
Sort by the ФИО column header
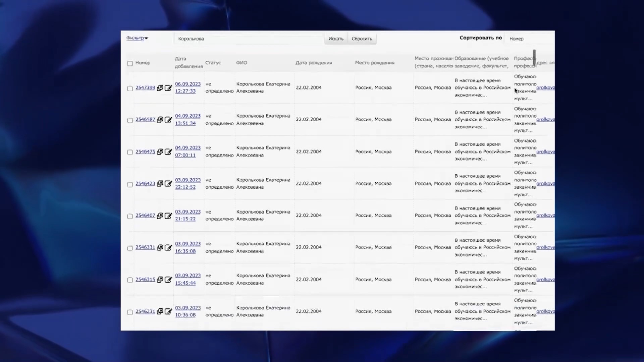coord(241,63)
